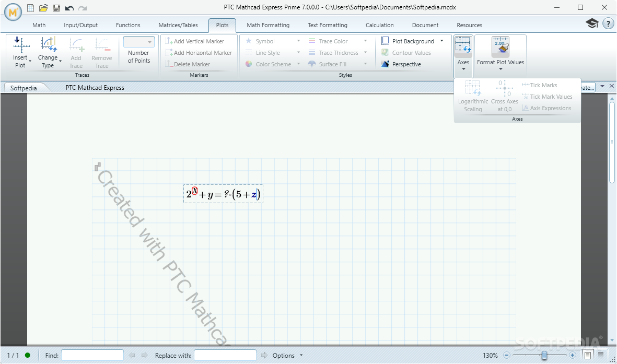Redo the last undone action
The width and height of the screenshot is (617, 364).
pyautogui.click(x=82, y=8)
